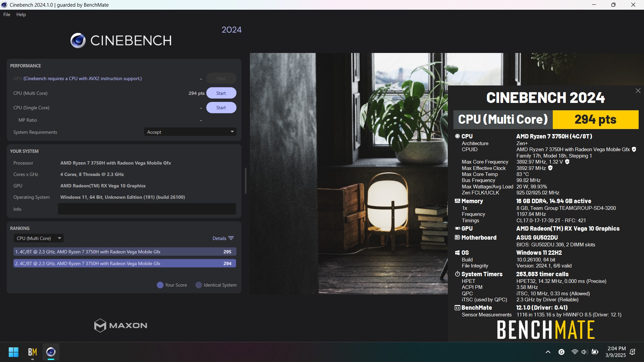The width and height of the screenshot is (644, 362).
Task: Click the Grammarly tray icon
Action: [x=561, y=352]
